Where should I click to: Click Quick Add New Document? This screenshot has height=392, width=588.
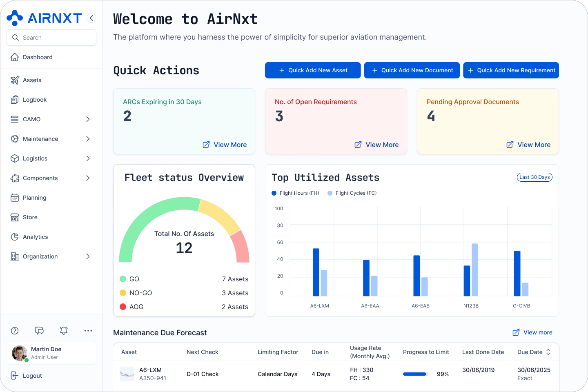(412, 70)
